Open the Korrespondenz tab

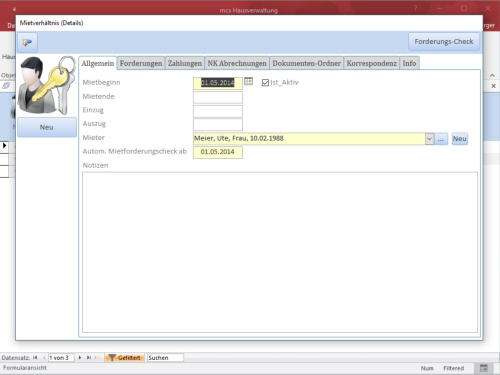pyautogui.click(x=371, y=63)
